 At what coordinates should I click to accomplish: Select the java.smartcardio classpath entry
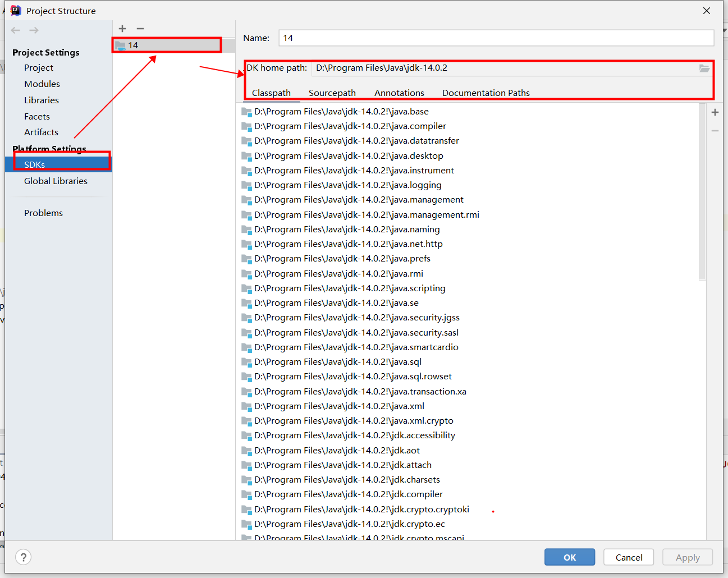pyautogui.click(x=350, y=347)
